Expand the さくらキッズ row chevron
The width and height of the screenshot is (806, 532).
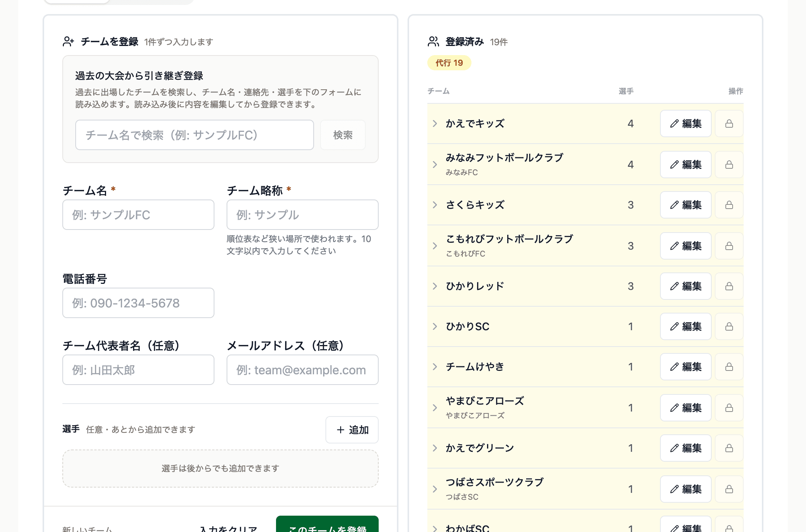(435, 205)
